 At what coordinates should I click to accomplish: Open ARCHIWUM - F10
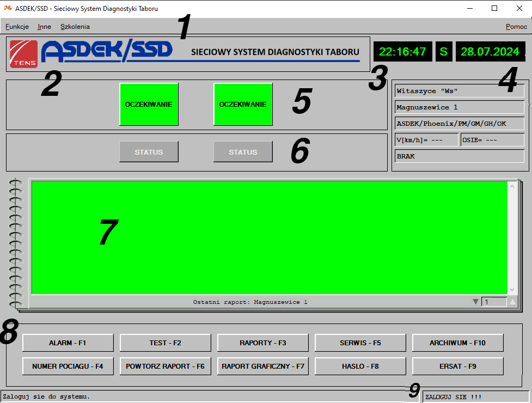[457, 343]
